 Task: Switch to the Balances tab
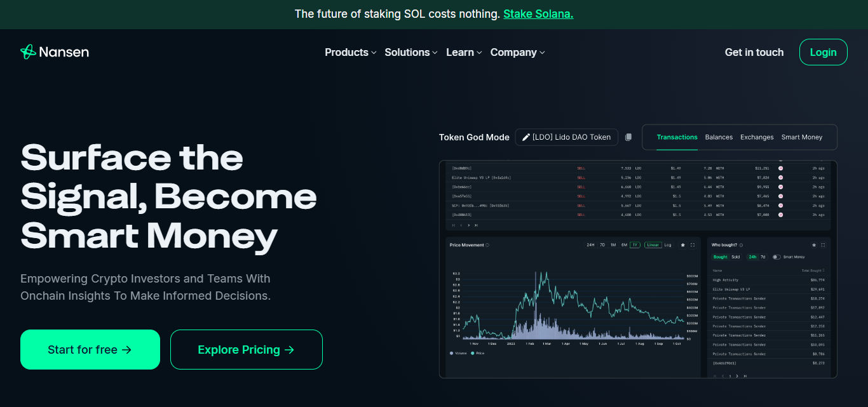[719, 137]
